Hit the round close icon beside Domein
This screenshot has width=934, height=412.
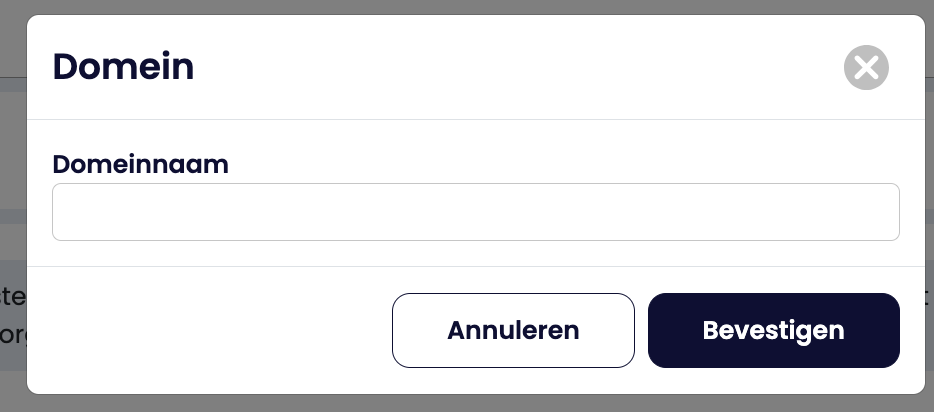pos(866,68)
